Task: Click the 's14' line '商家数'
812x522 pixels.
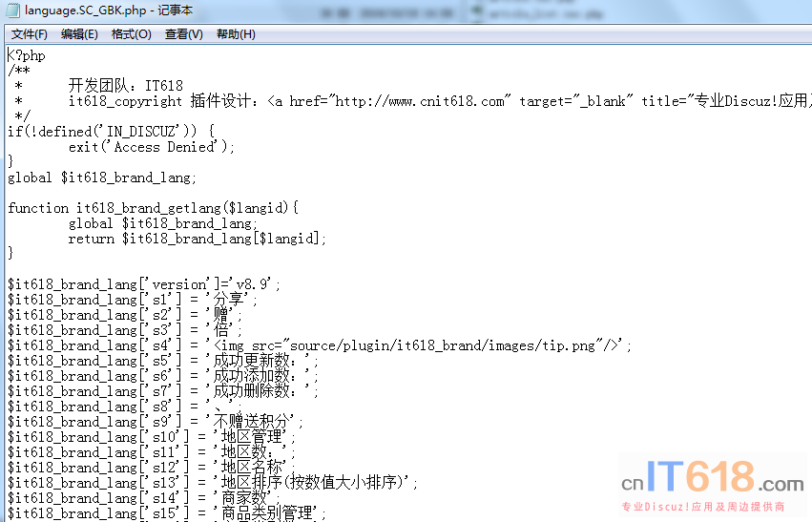Action: click(x=144, y=498)
